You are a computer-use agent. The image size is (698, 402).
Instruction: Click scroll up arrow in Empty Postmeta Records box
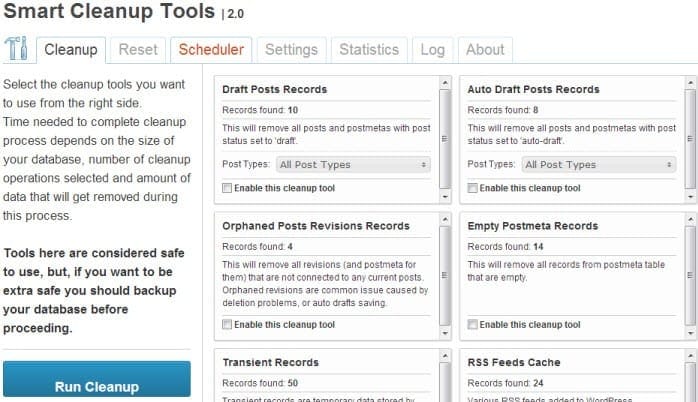(x=690, y=219)
